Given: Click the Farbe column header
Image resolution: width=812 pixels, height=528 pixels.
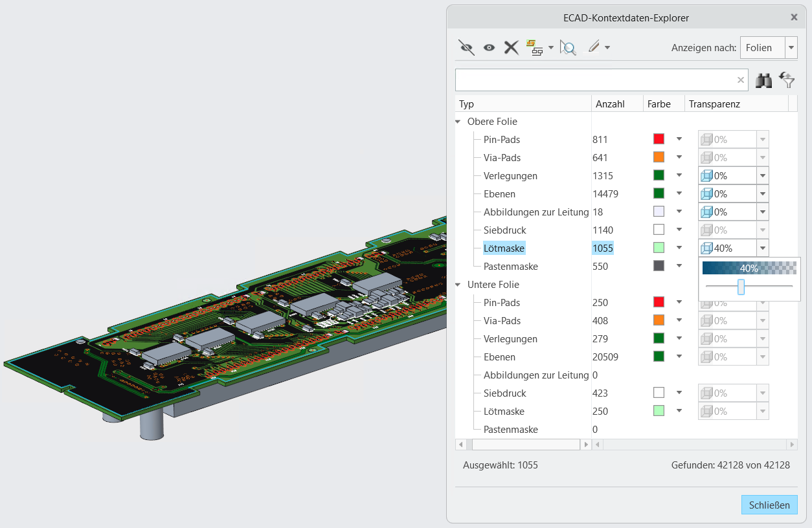Looking at the screenshot, I should 664,104.
